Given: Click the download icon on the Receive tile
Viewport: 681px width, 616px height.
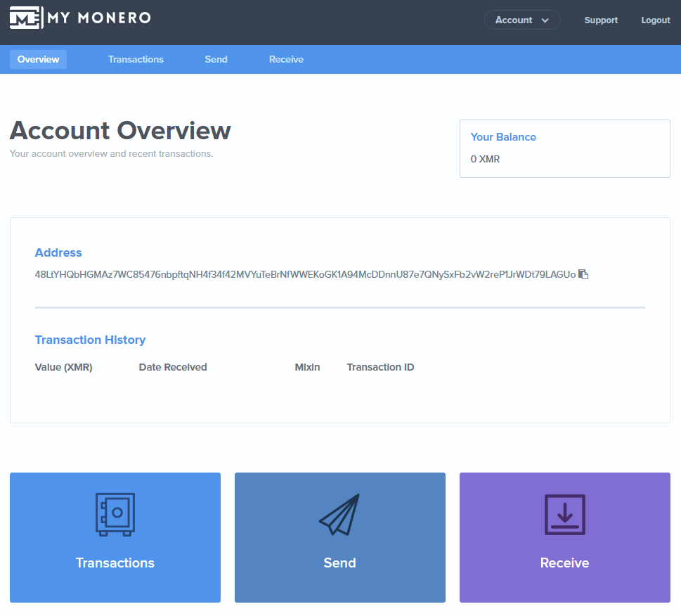Looking at the screenshot, I should pyautogui.click(x=564, y=514).
